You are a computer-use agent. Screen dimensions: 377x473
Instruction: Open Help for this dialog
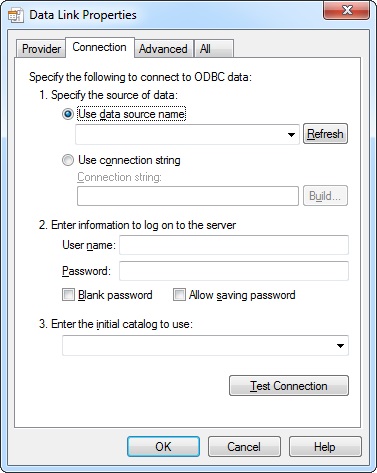pos(325,447)
